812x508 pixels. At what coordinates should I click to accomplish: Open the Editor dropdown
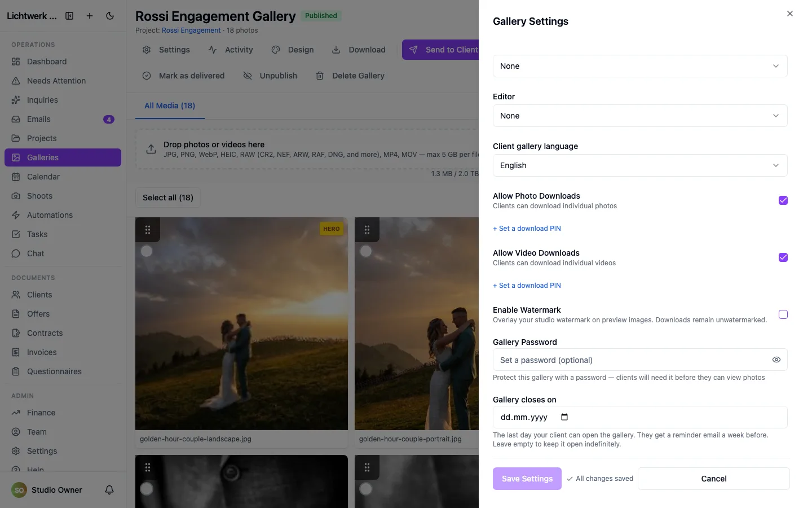[x=640, y=116]
